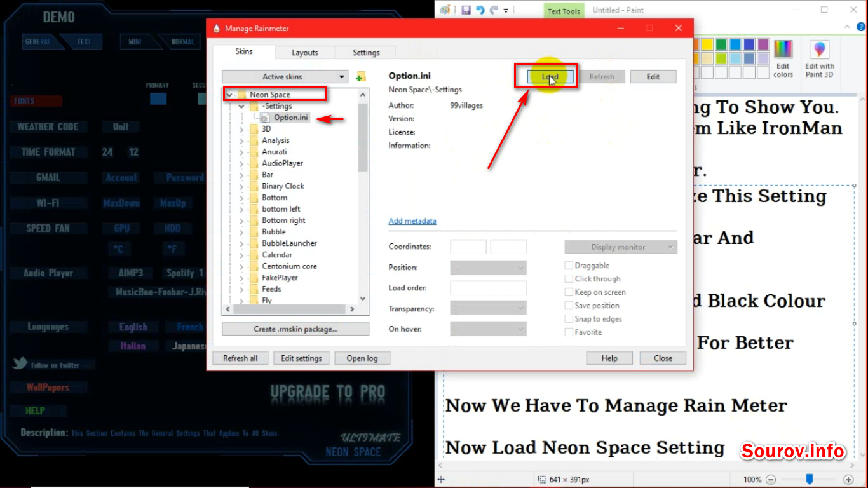Click the PRIMARY color square in Neon Space panel

pyautogui.click(x=158, y=98)
